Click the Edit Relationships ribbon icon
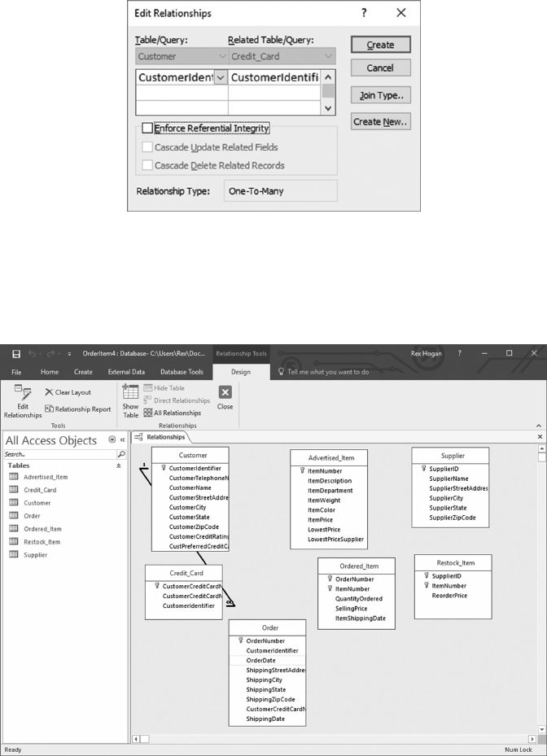Screen dimensions: 547x756 tap(23, 392)
